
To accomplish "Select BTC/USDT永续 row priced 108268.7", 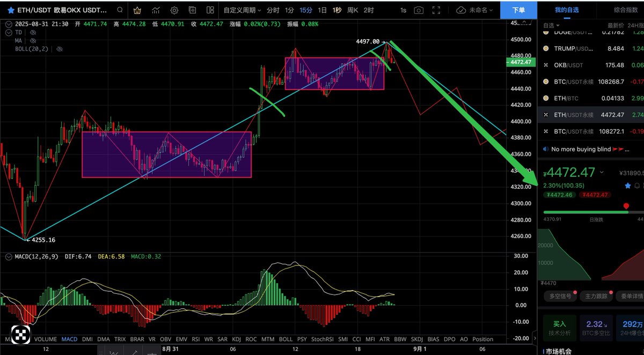I will 590,82.
